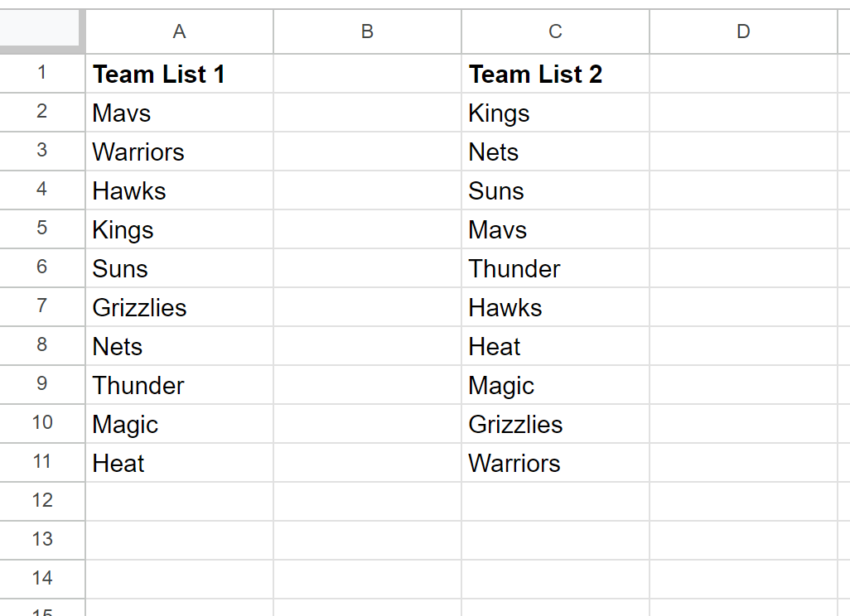Select column A header
The width and height of the screenshot is (850, 616).
pyautogui.click(x=180, y=31)
